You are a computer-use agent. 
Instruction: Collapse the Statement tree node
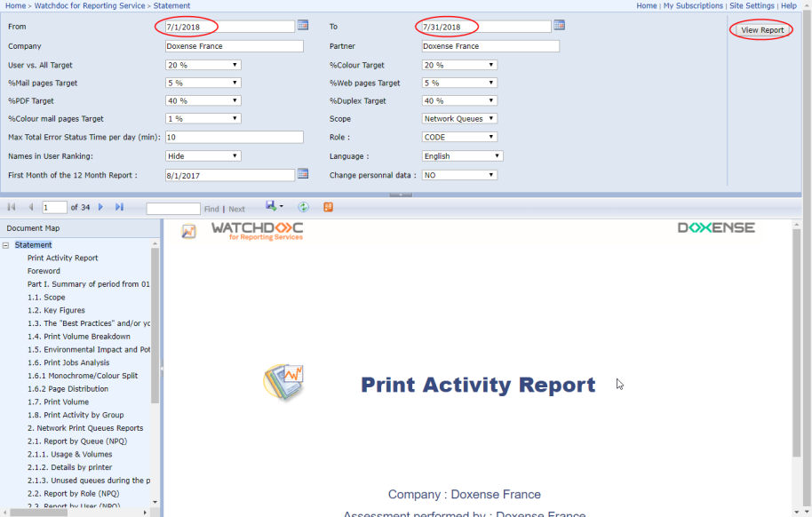point(6,245)
